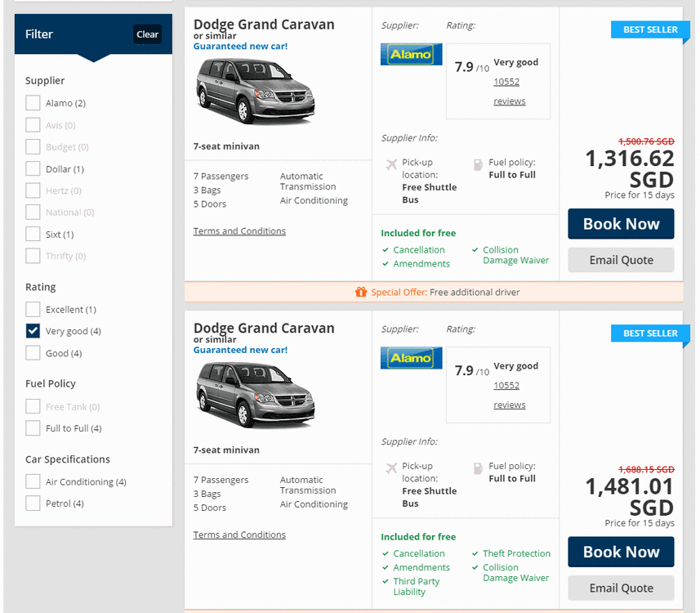Click the Special Offer free additional driver banner
This screenshot has width=700, height=613.
pos(434,292)
